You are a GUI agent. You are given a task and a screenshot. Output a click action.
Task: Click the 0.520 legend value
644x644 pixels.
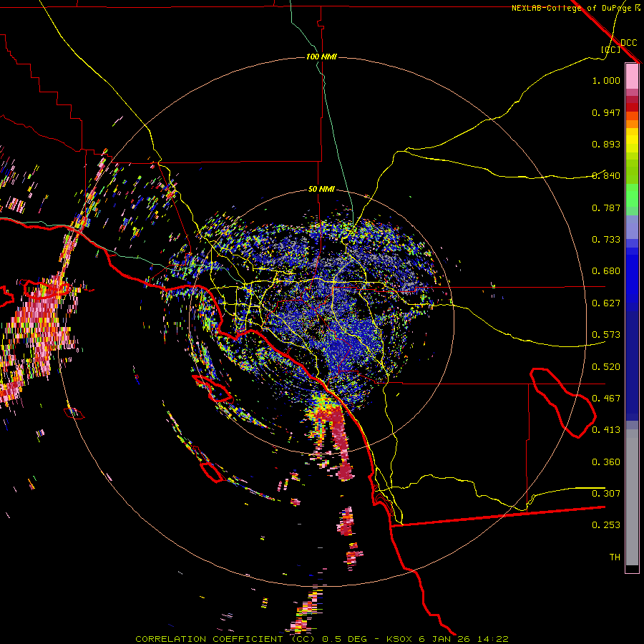(x=606, y=367)
